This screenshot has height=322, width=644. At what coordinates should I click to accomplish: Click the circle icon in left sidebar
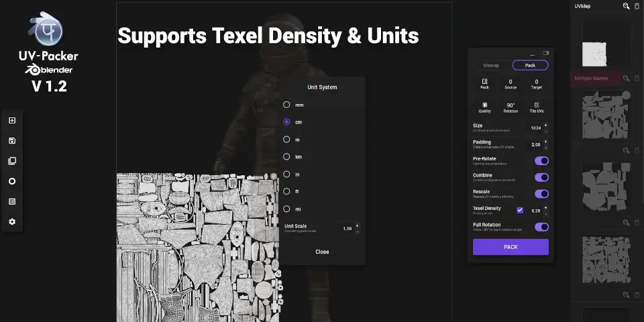(x=12, y=181)
